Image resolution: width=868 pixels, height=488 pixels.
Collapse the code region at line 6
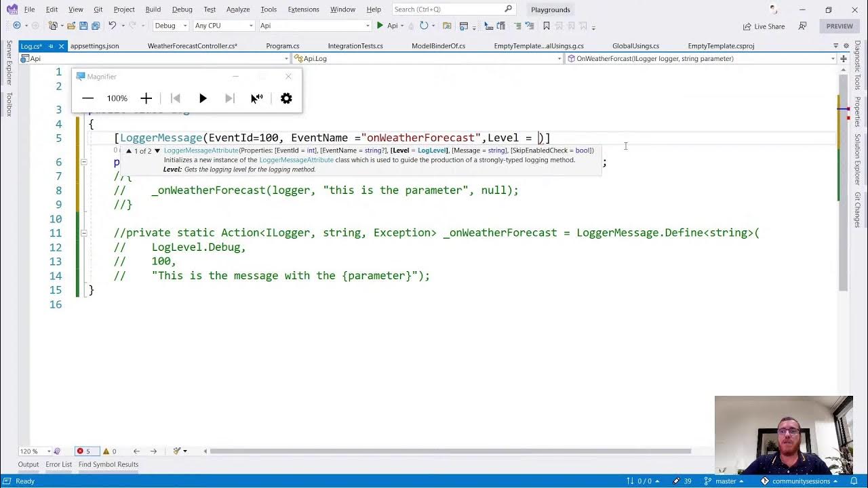pyautogui.click(x=83, y=162)
